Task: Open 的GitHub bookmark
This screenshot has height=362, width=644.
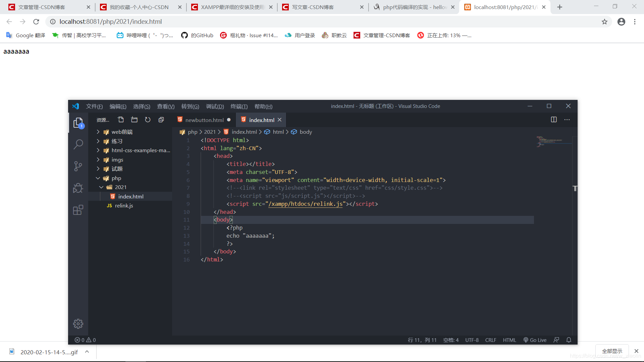Action: tap(197, 36)
